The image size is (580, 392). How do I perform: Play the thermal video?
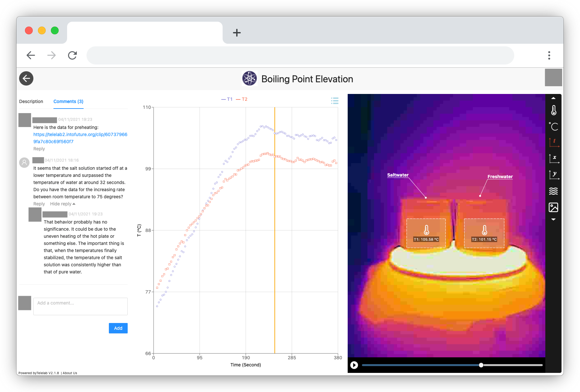pyautogui.click(x=354, y=365)
